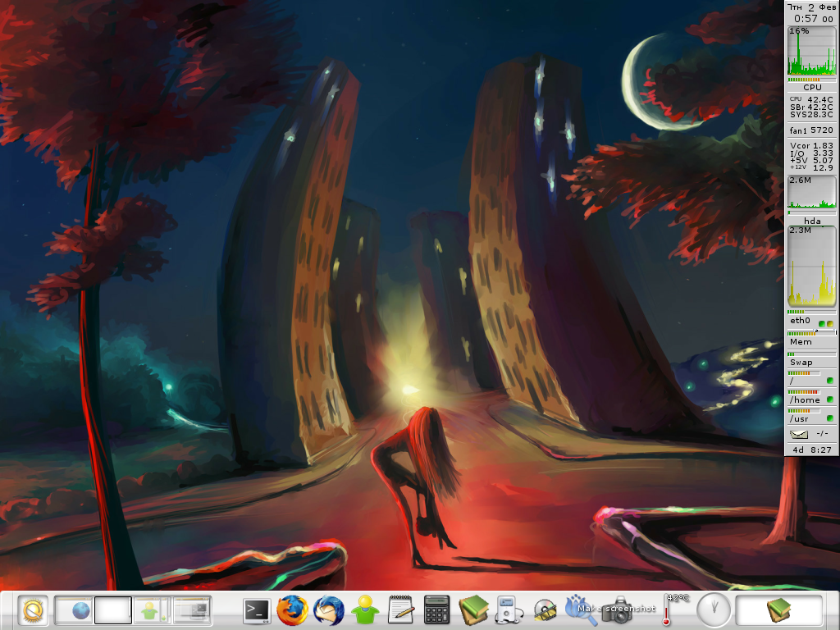
Task: Click the mail envelope icon in GKrellM
Action: tap(799, 433)
